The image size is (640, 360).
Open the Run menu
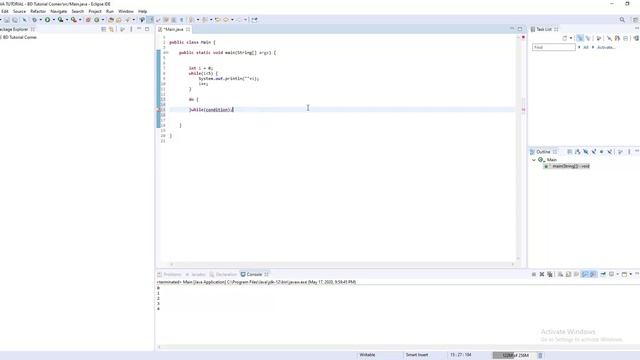(x=110, y=11)
